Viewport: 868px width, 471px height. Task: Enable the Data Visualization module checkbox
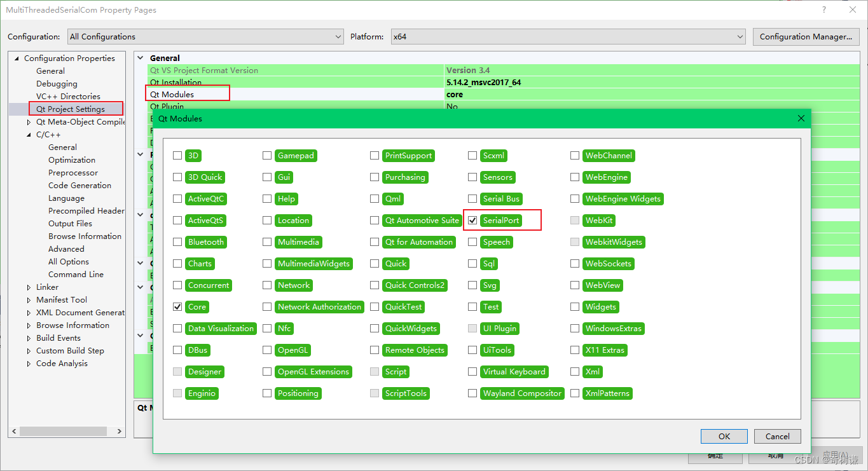[177, 329]
